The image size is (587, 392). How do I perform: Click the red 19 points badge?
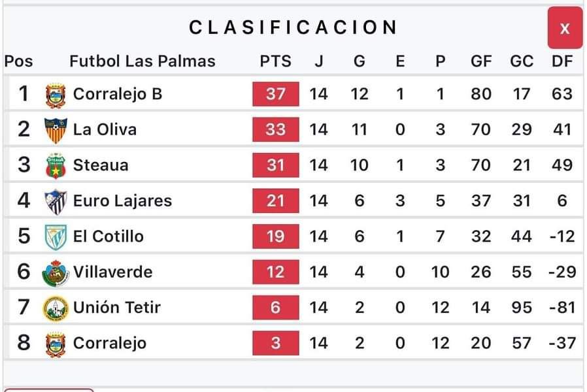click(276, 237)
